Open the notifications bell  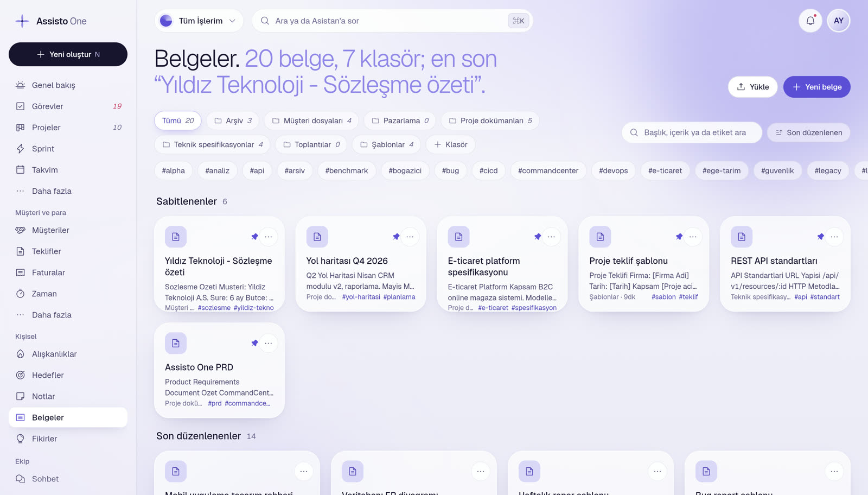click(810, 21)
